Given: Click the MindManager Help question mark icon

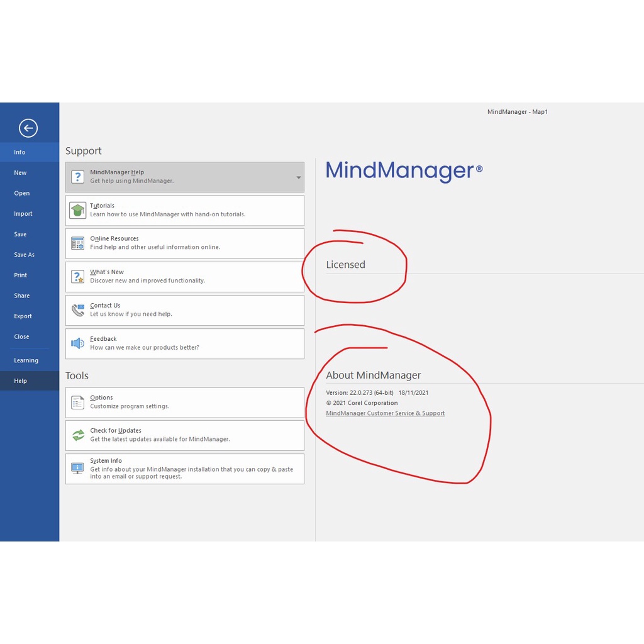Looking at the screenshot, I should click(x=77, y=177).
